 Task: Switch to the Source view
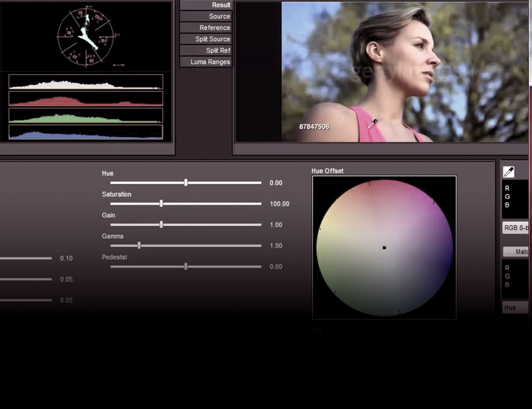point(206,16)
